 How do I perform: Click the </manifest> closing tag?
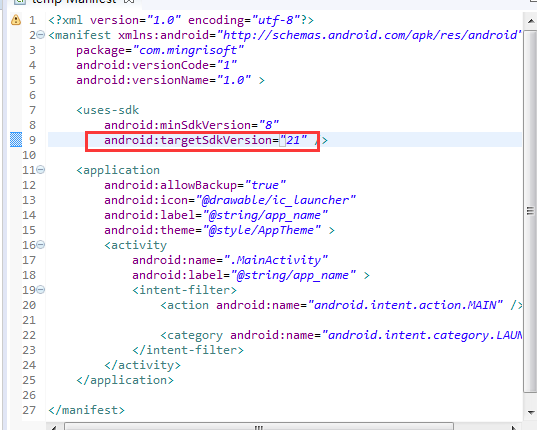87,410
